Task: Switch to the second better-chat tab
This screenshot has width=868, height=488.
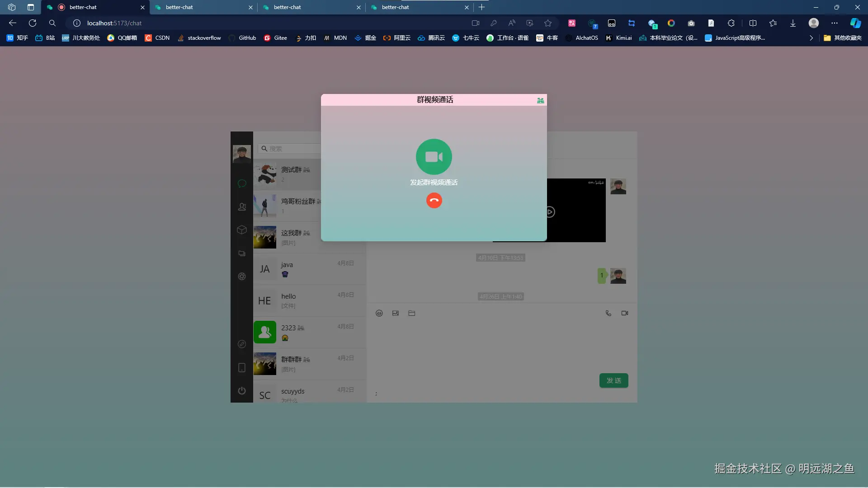Action: coord(199,7)
